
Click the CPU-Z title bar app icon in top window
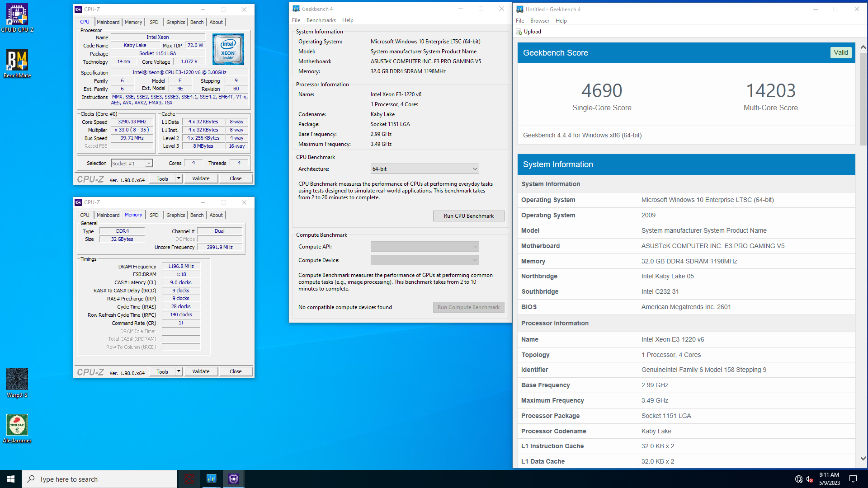[x=79, y=9]
